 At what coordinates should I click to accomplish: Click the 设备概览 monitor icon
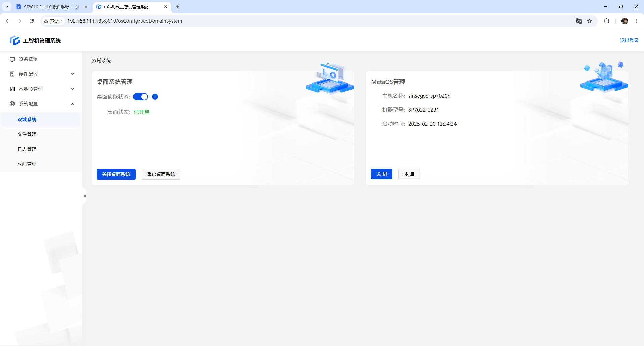point(12,59)
